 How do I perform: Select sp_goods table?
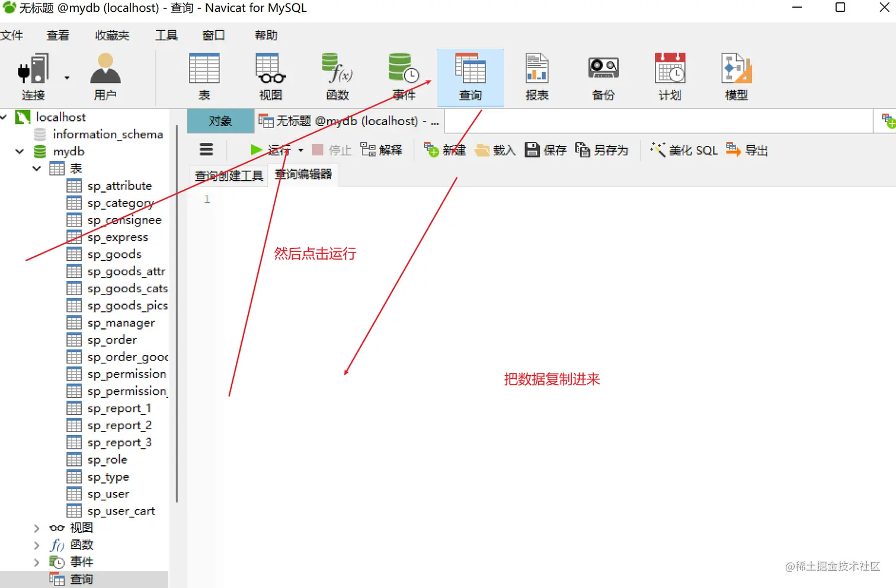(x=114, y=255)
